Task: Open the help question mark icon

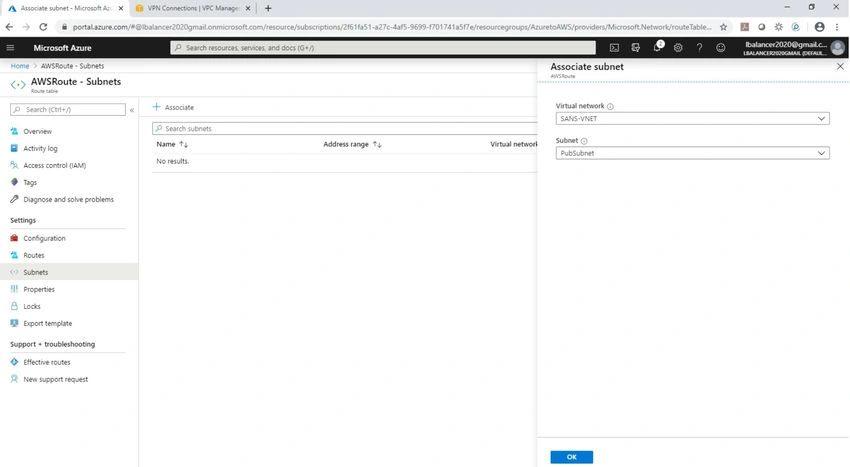Action: click(699, 48)
